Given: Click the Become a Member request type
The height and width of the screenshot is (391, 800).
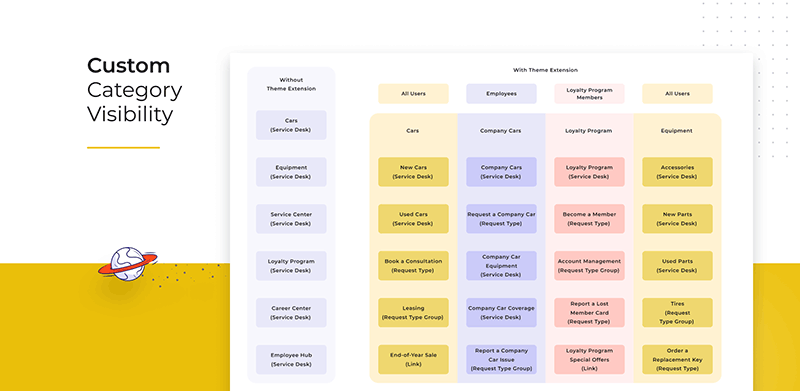Looking at the screenshot, I should (x=589, y=219).
